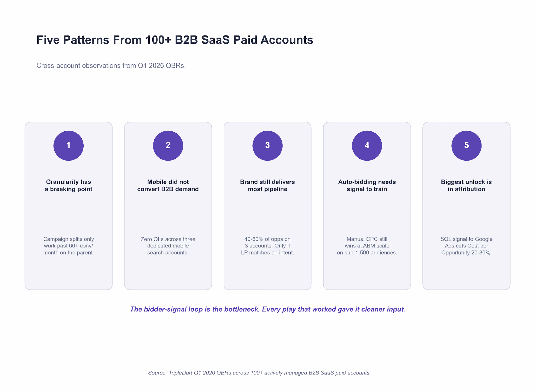Viewport: 535px width, 392px height.
Task: Select the subtitle about Q1 2026 QBRs
Action: coord(111,66)
